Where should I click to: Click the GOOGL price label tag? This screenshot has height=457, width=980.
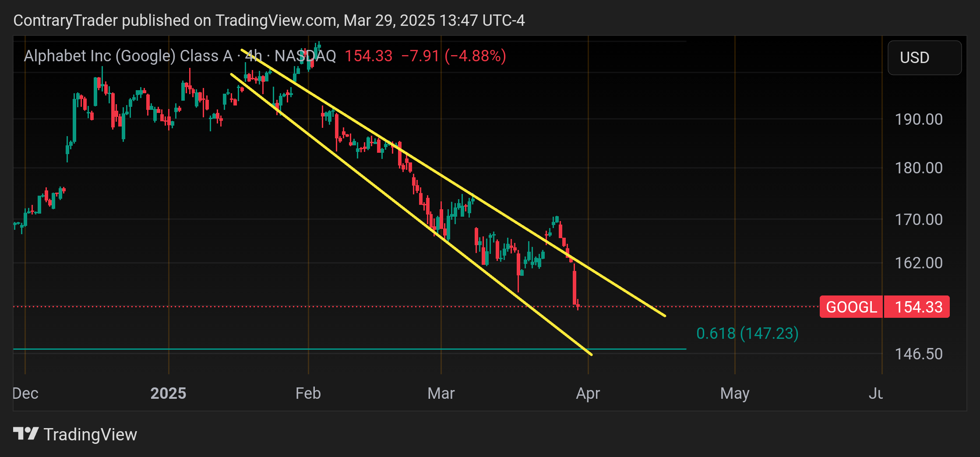pos(851,307)
